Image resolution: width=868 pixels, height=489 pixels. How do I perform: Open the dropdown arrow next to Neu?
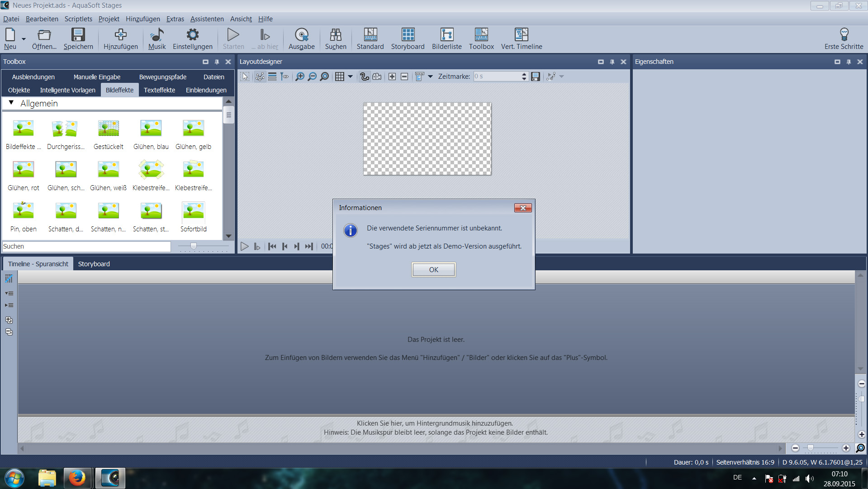tap(24, 39)
